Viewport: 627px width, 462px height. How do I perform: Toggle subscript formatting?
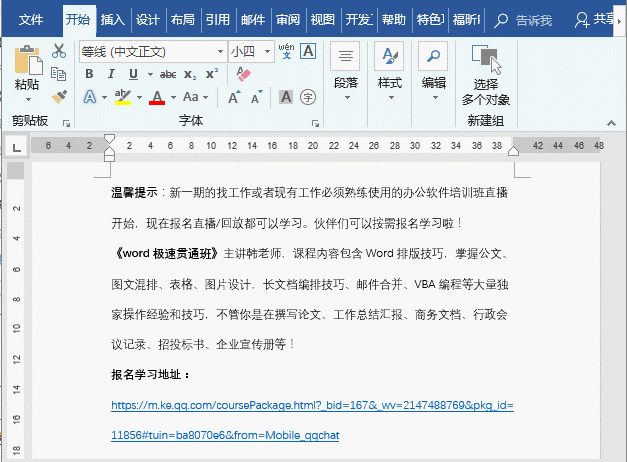190,74
